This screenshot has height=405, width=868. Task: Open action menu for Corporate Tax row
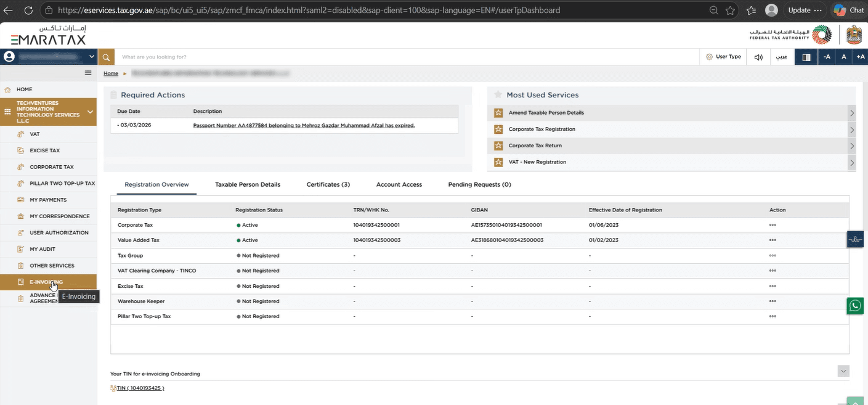773,225
